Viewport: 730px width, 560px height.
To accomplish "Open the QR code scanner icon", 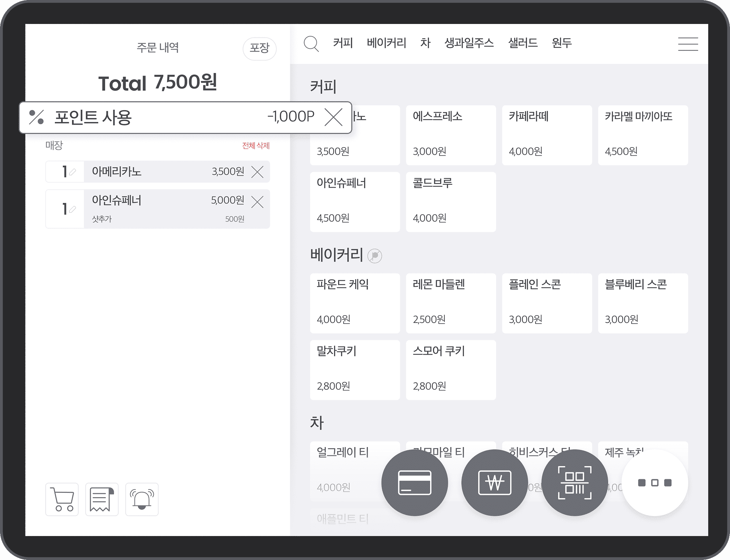I will coord(575,483).
